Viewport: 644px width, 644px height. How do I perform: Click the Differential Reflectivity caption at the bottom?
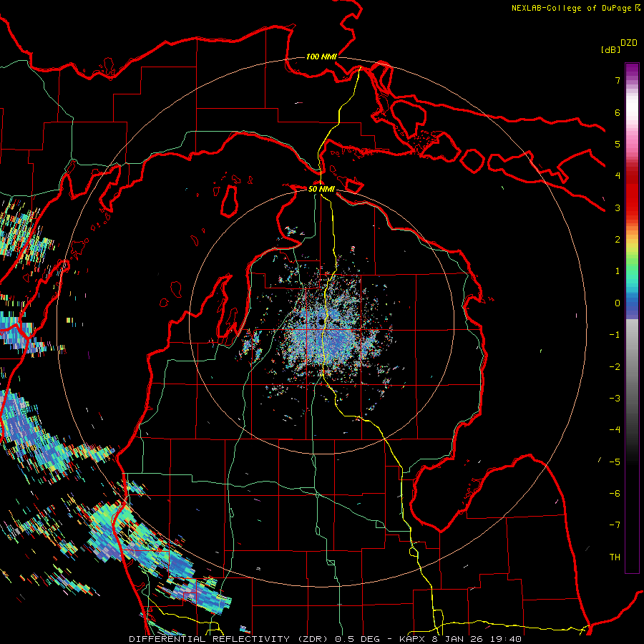tap(326, 639)
